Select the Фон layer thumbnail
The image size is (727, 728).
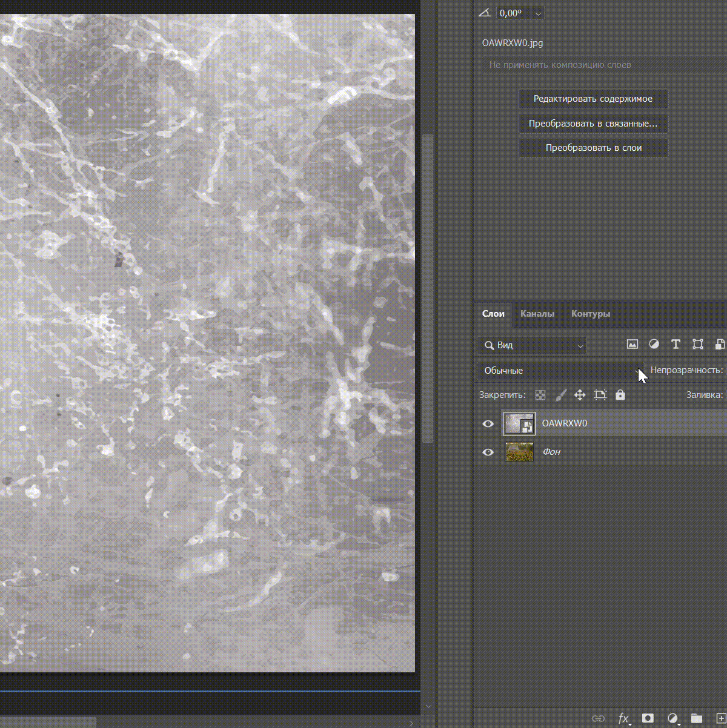click(x=519, y=452)
